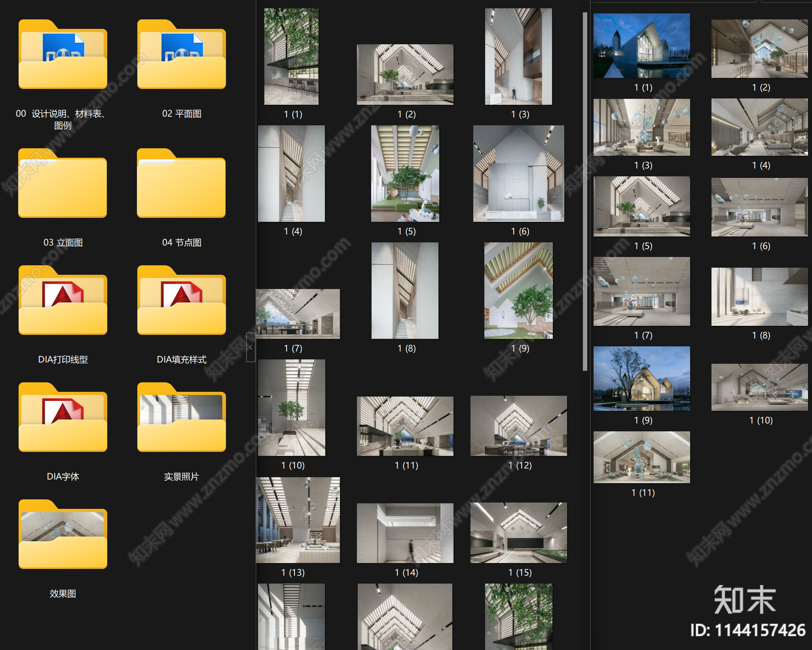Click the DIA打印线型 name label
Image resolution: width=812 pixels, height=650 pixels.
click(63, 359)
